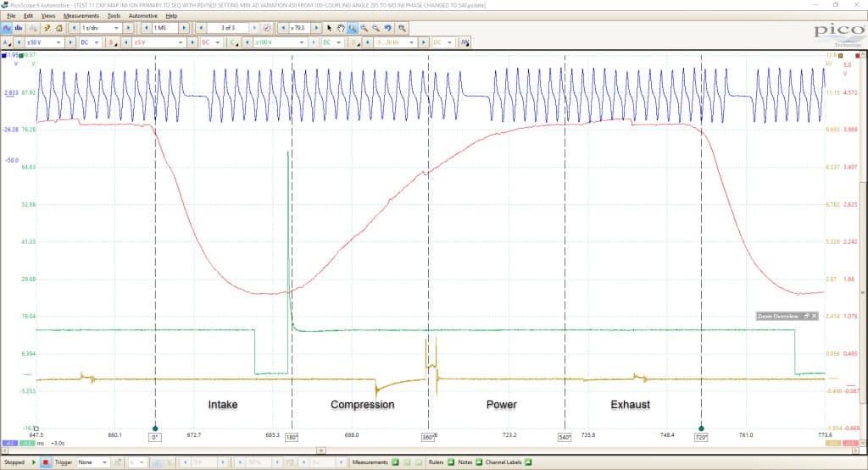Open the timebase 1 s/div dropdown
The height and width of the screenshot is (470, 868).
[x=116, y=28]
